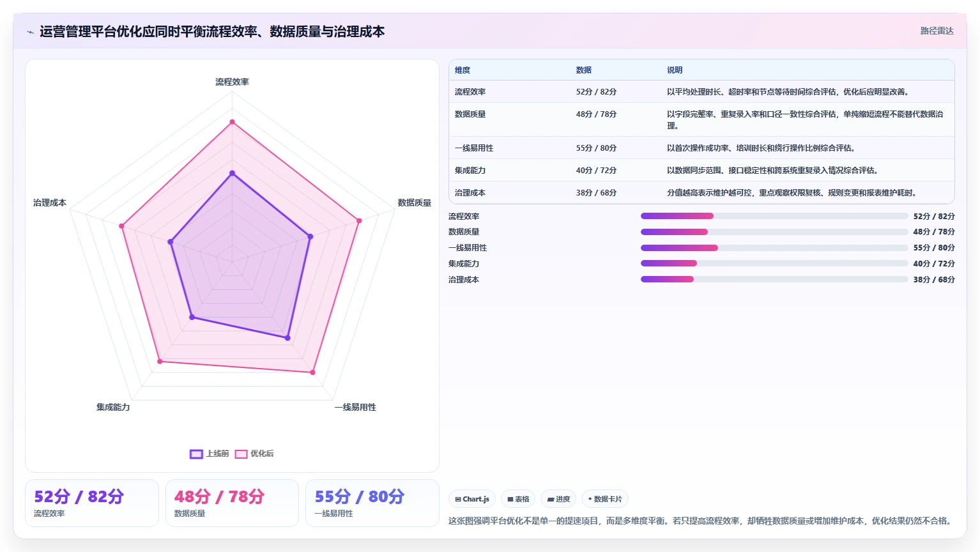The height and width of the screenshot is (552, 980).
Task: Click the 维度 column header
Action: (463, 70)
